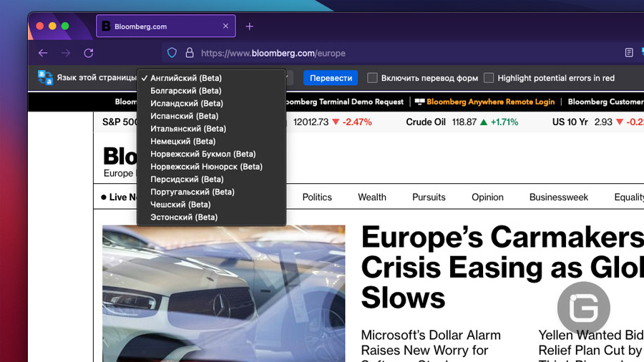The width and height of the screenshot is (644, 362).
Task: Click the Bloomberg B favicon in tab
Action: tap(106, 26)
